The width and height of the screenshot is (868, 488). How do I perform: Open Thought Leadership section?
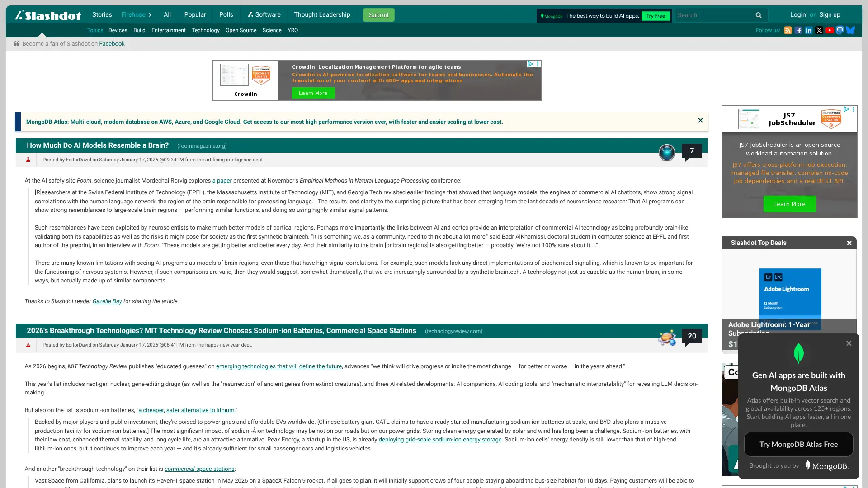pyautogui.click(x=322, y=15)
